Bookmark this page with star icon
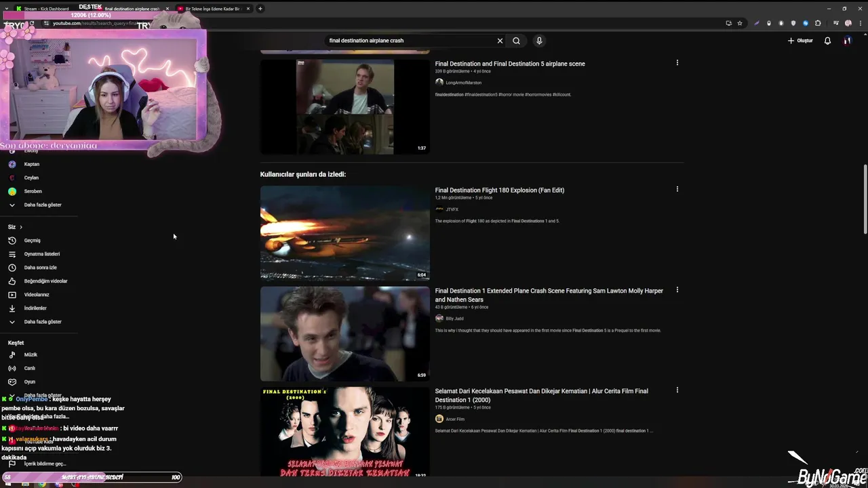The width and height of the screenshot is (868, 488). 740,23
